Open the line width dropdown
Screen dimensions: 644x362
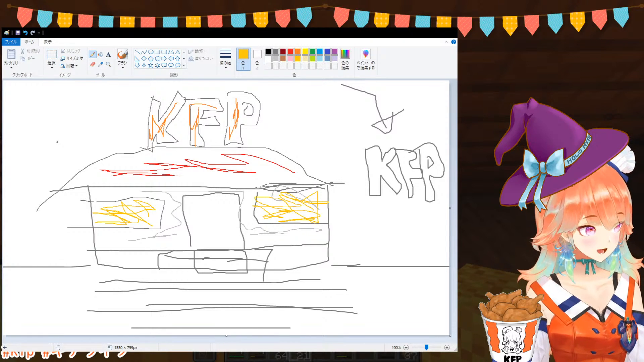click(225, 59)
